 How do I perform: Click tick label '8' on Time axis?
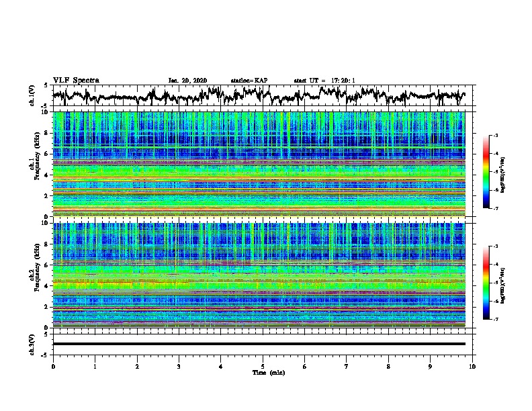coord(388,366)
